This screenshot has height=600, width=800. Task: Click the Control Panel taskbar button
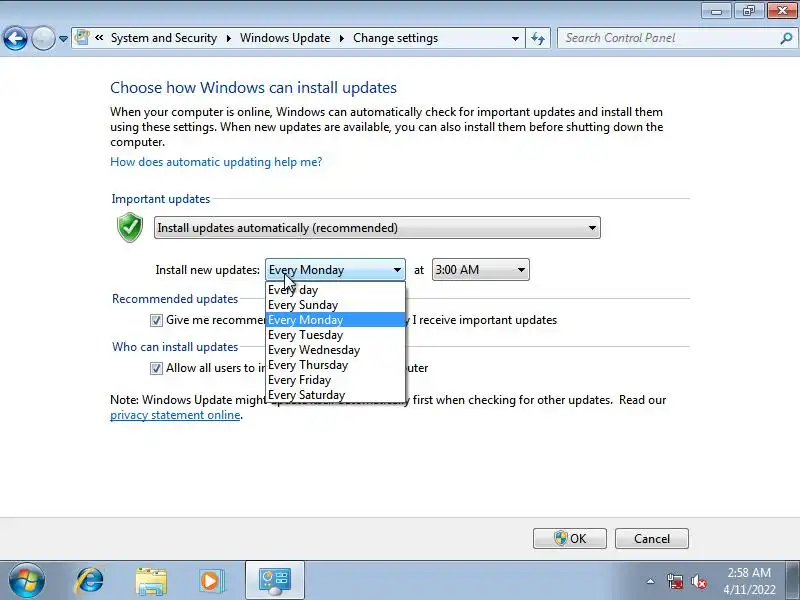tap(274, 581)
